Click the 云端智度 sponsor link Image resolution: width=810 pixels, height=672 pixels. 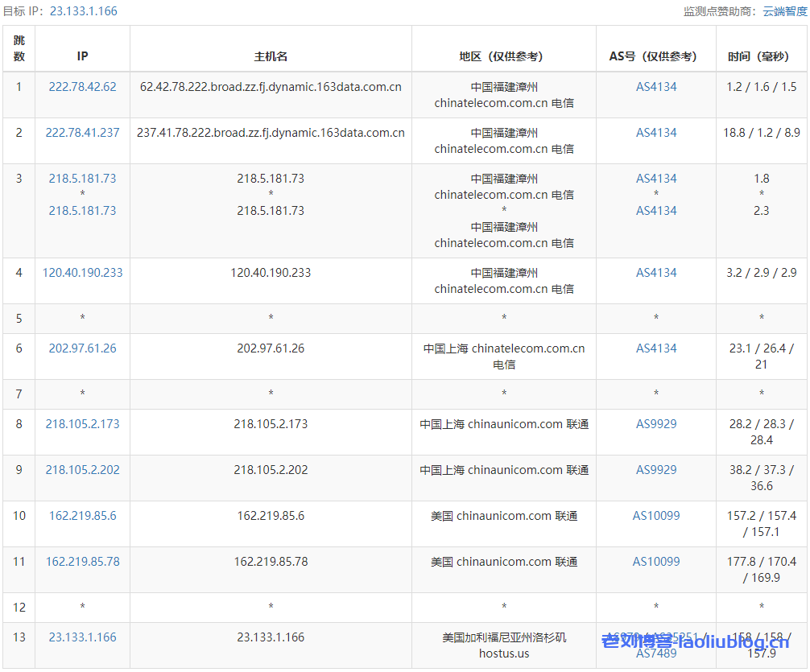784,11
